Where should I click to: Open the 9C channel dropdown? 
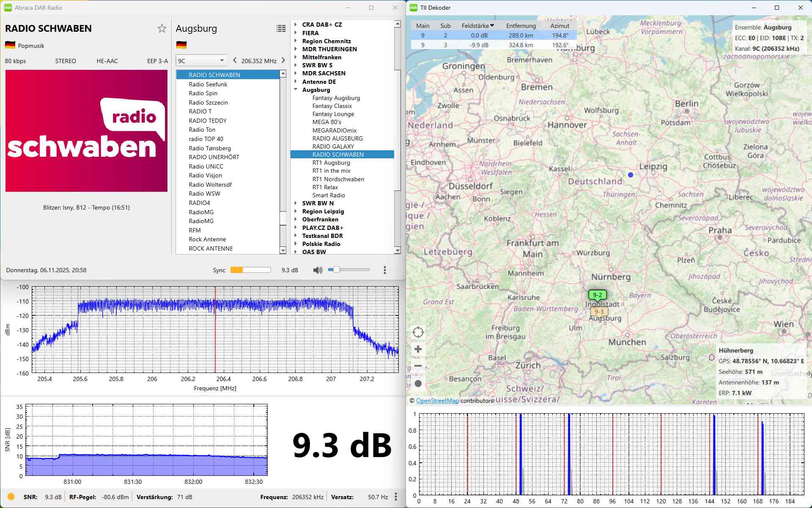(x=201, y=61)
